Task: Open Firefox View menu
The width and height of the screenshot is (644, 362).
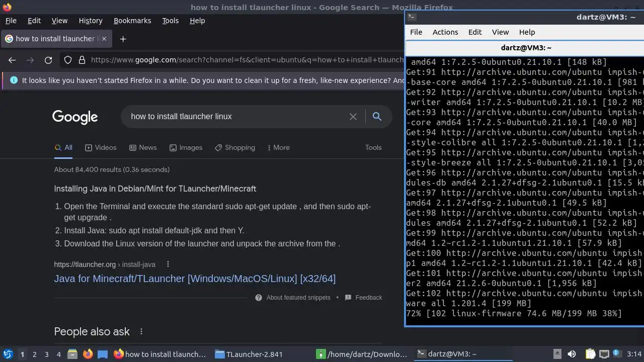Action: [x=59, y=21]
